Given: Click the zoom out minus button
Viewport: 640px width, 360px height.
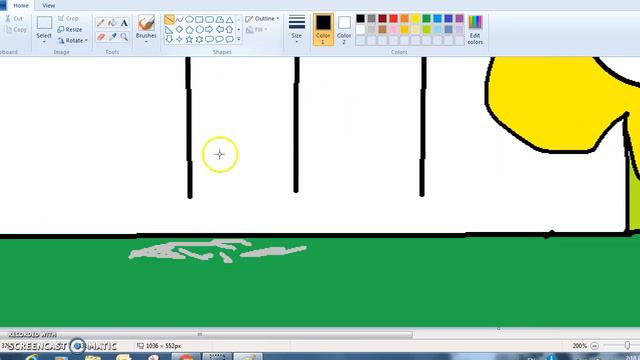Looking at the screenshot, I should pos(594,346).
